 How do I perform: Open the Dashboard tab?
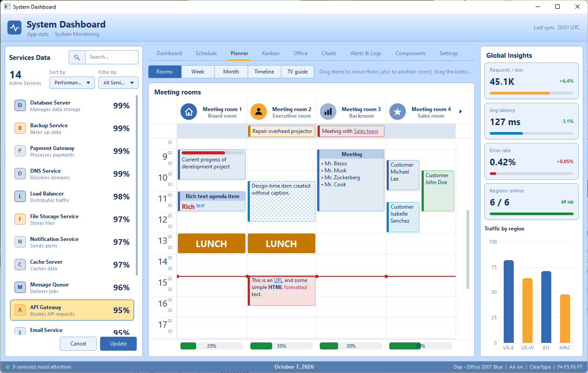click(x=169, y=53)
